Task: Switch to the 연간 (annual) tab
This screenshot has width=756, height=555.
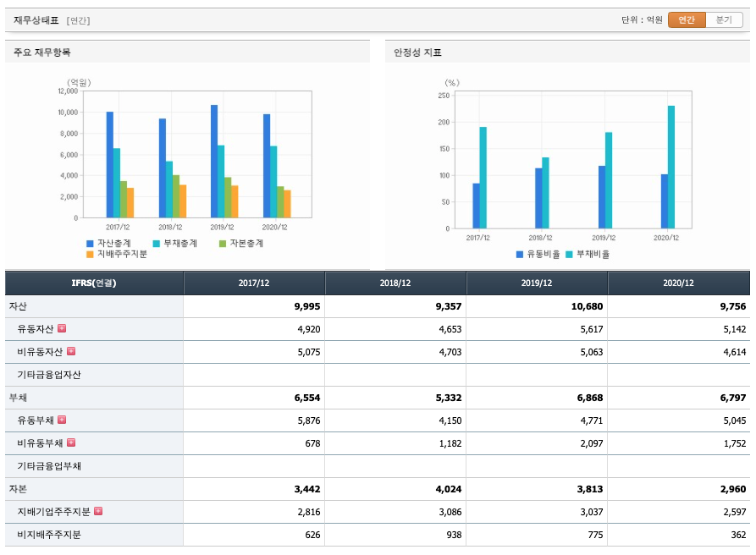Action: pos(687,19)
